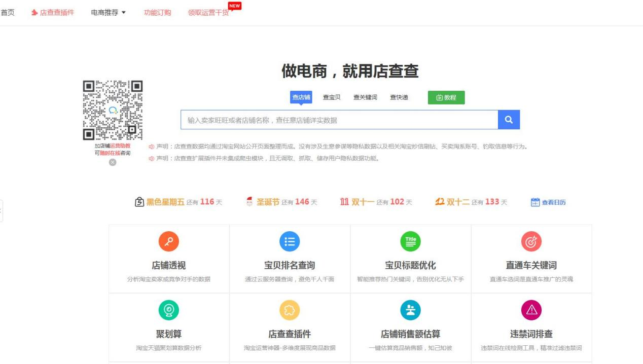The width and height of the screenshot is (643, 364).
Task: Click the 宝贝标题优化 green Title icon
Action: [410, 241]
